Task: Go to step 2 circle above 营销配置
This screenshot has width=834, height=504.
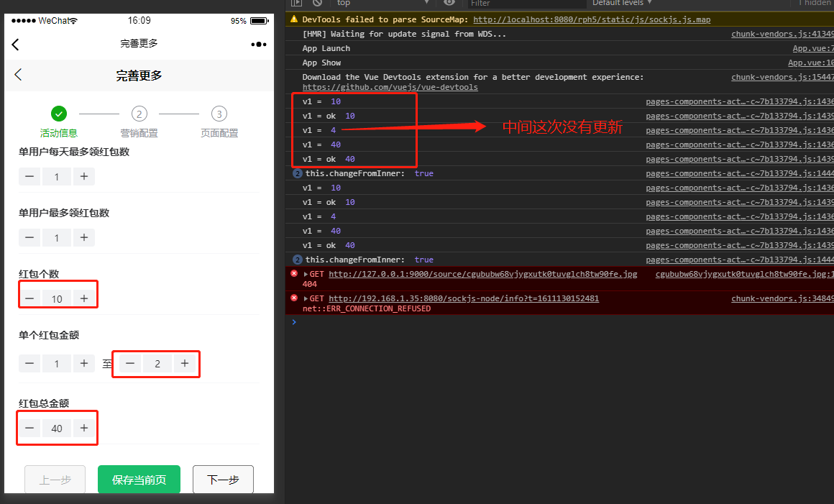Action: (139, 114)
